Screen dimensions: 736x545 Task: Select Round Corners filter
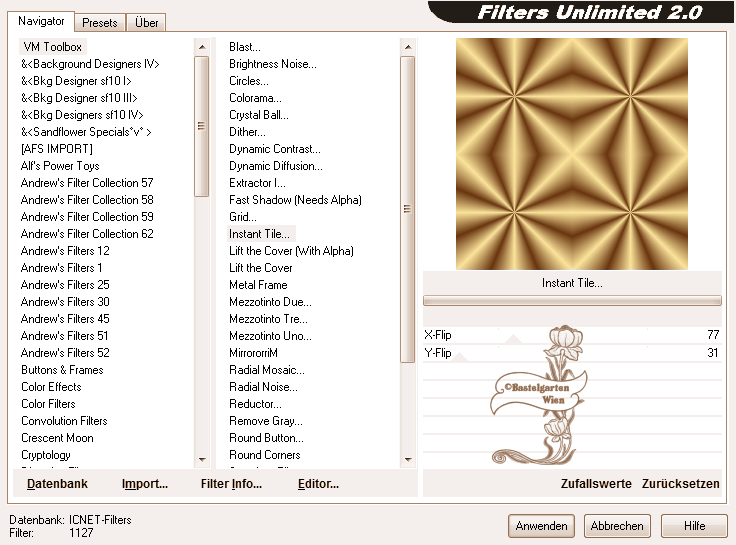click(265, 455)
